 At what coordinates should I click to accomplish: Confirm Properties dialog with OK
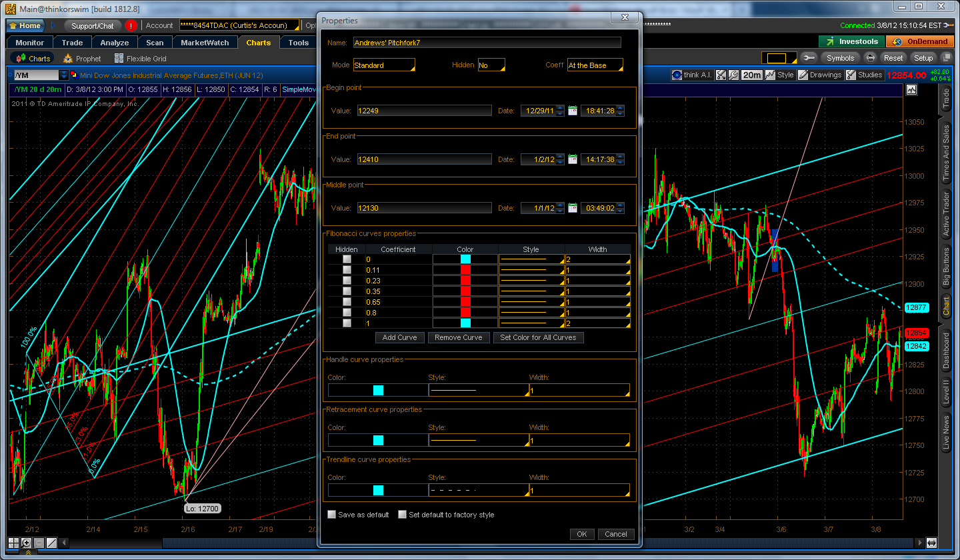click(582, 534)
